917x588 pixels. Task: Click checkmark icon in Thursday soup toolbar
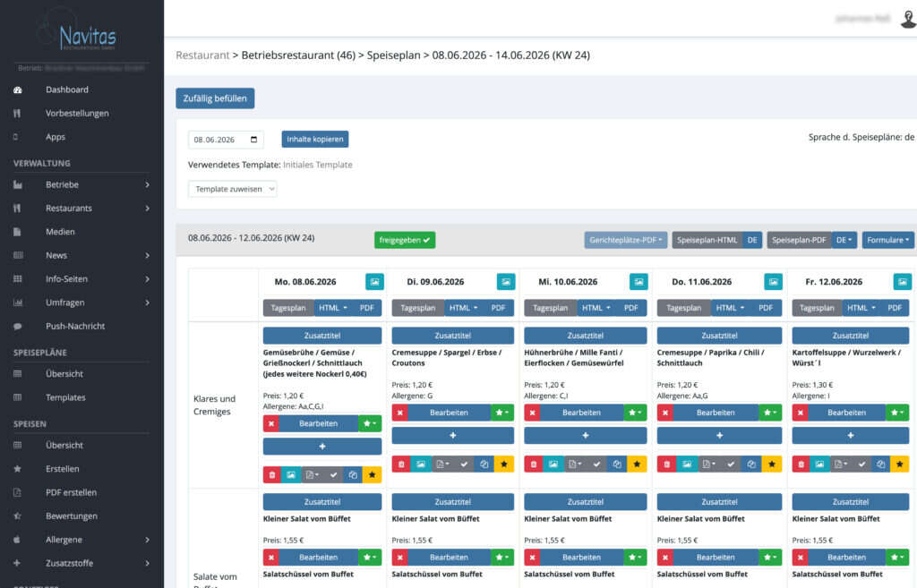click(731, 464)
